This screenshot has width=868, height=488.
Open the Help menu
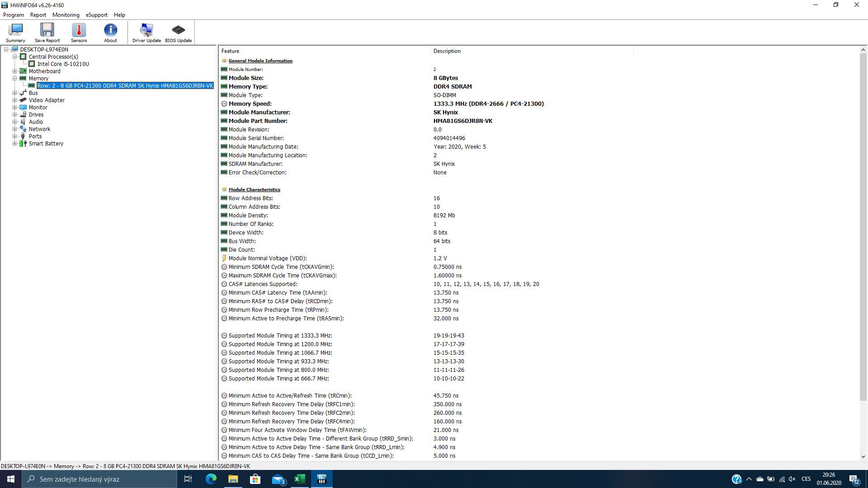119,15
